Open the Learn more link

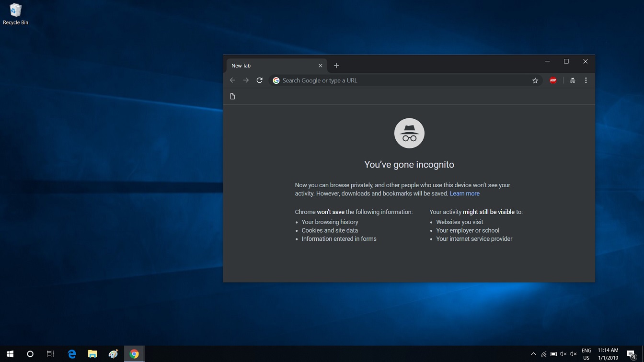[x=464, y=193]
